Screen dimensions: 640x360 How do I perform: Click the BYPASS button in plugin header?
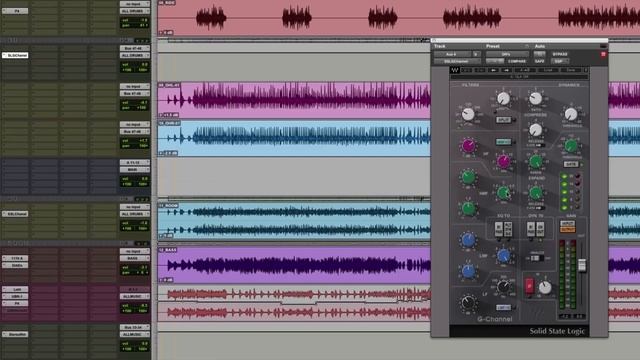point(560,54)
